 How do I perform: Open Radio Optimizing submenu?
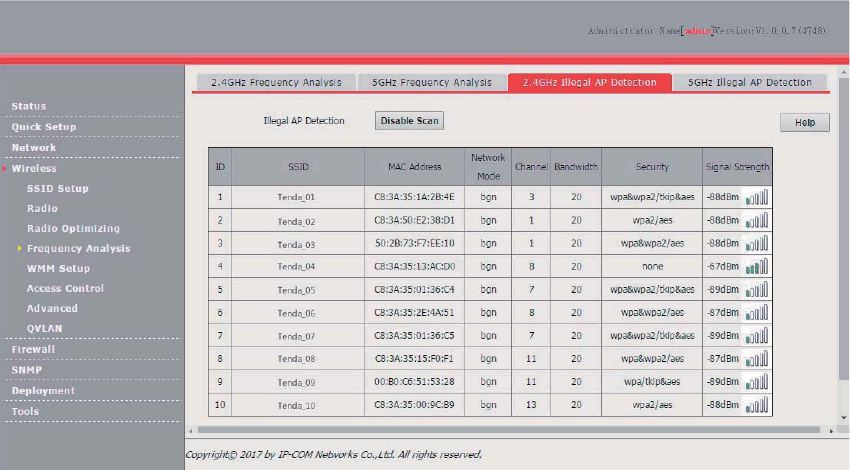pos(73,229)
